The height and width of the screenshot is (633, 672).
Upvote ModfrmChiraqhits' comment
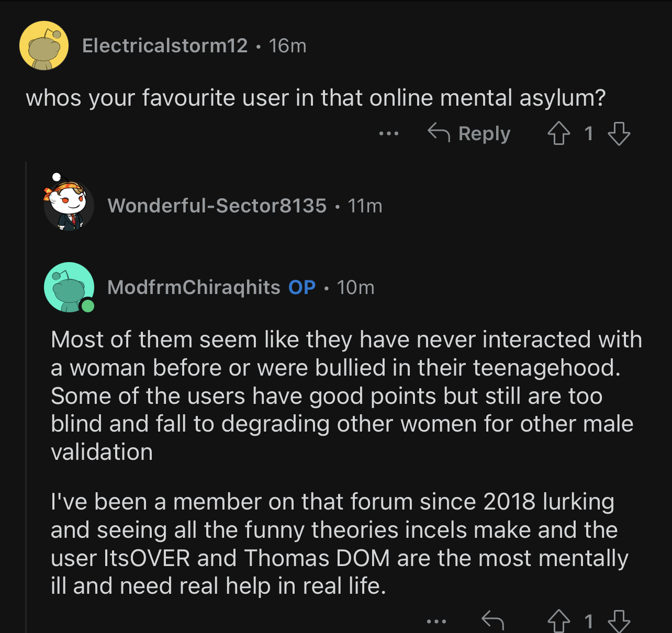coord(558,621)
